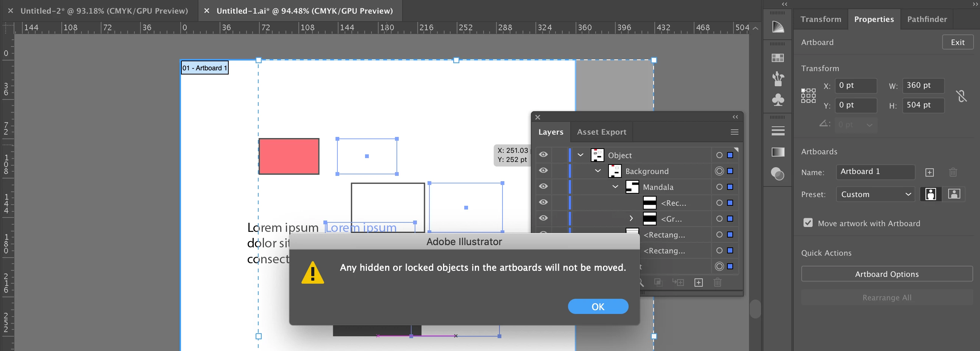Collapse the Background sublayer chevron
Image resolution: width=980 pixels, height=351 pixels.
[x=598, y=171]
